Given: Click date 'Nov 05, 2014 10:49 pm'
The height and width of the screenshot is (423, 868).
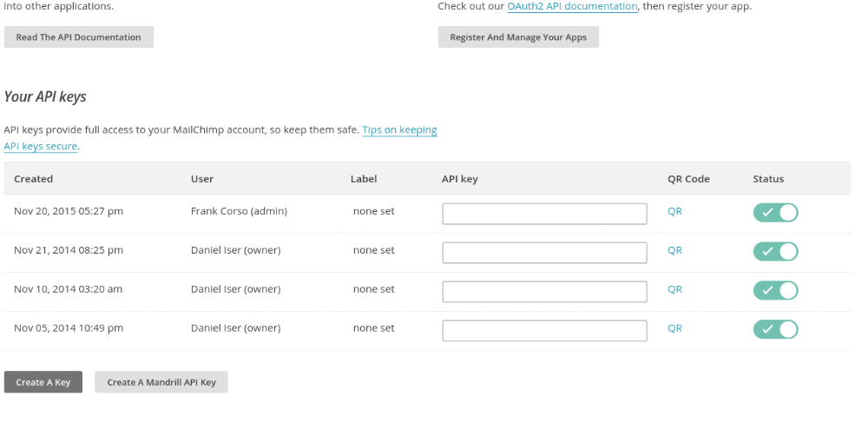Looking at the screenshot, I should [69, 327].
